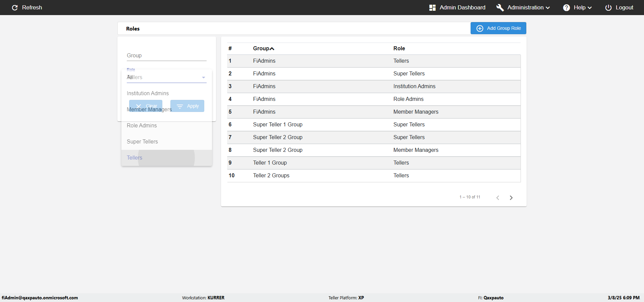Click Member Managers role in FiAdmins row 5

[x=416, y=112]
